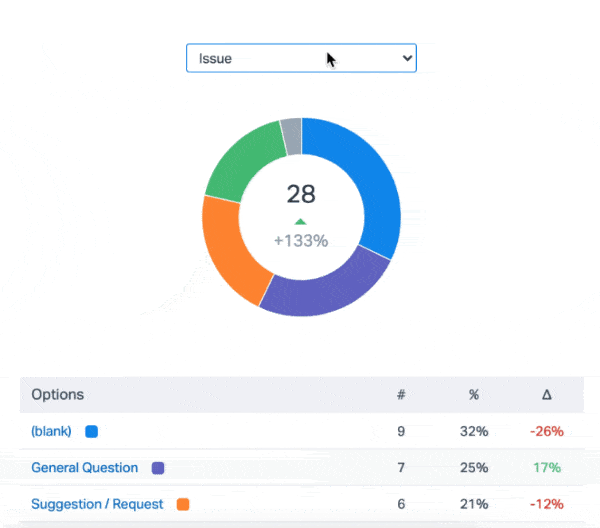This screenshot has width=600, height=528.
Task: Select the purple segment of the donut chart
Action: point(320,286)
